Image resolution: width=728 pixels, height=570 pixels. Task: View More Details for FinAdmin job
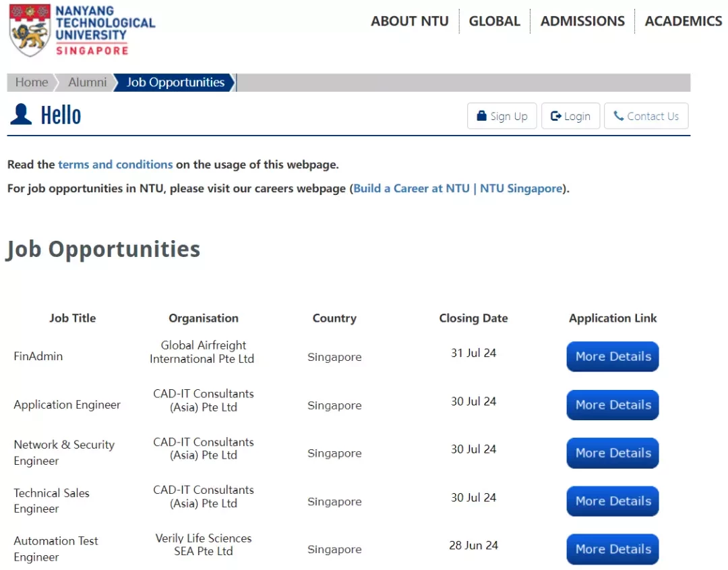coord(613,356)
